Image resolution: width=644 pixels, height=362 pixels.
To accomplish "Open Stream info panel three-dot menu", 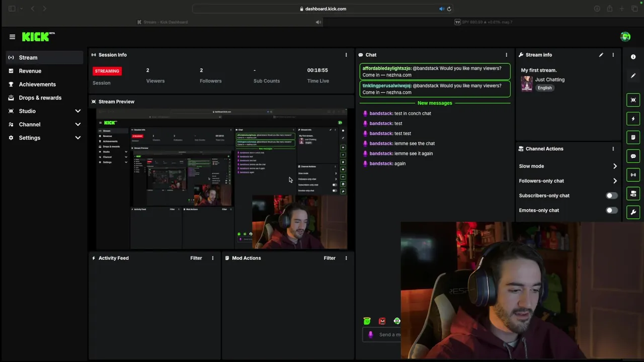I will coord(613,55).
